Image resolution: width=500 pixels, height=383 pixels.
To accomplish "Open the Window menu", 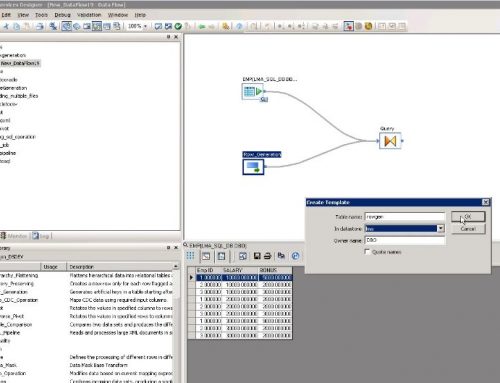I will pos(118,15).
